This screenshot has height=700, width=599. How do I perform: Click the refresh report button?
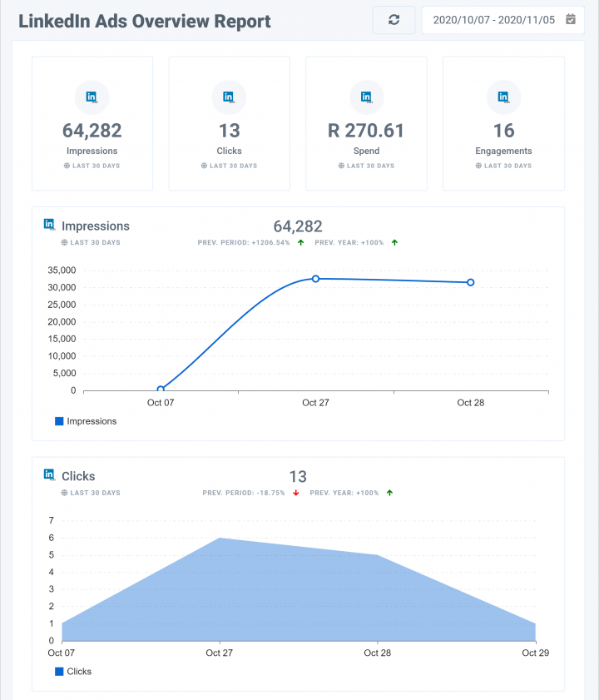(394, 20)
